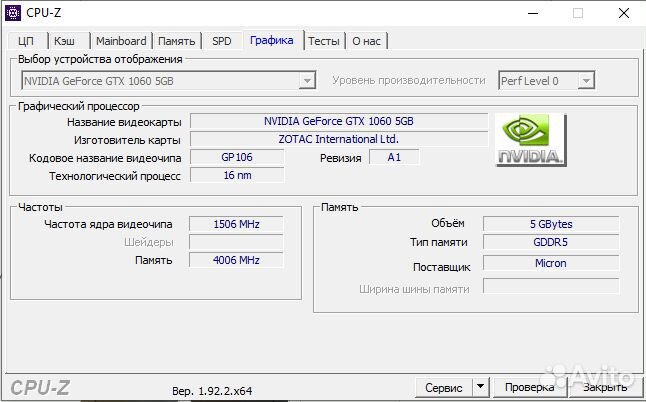
Task: Click the empty Шейдеры field
Action: point(236,242)
